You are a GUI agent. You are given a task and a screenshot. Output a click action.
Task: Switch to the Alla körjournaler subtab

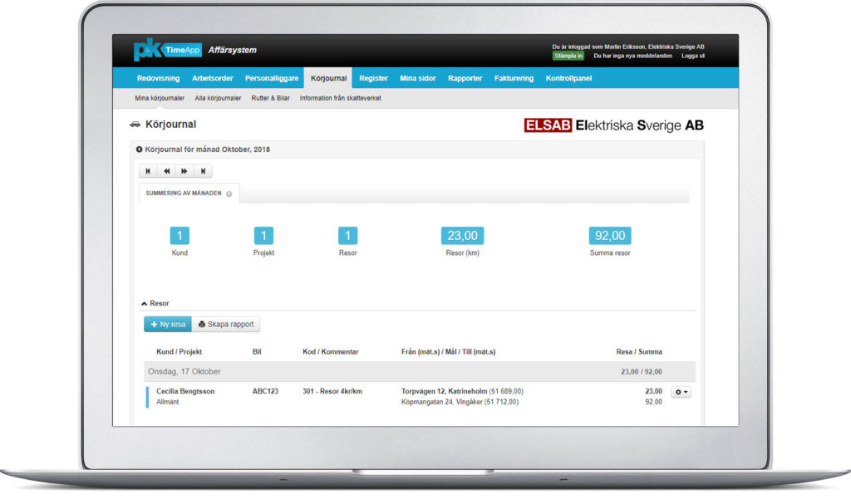[218, 98]
